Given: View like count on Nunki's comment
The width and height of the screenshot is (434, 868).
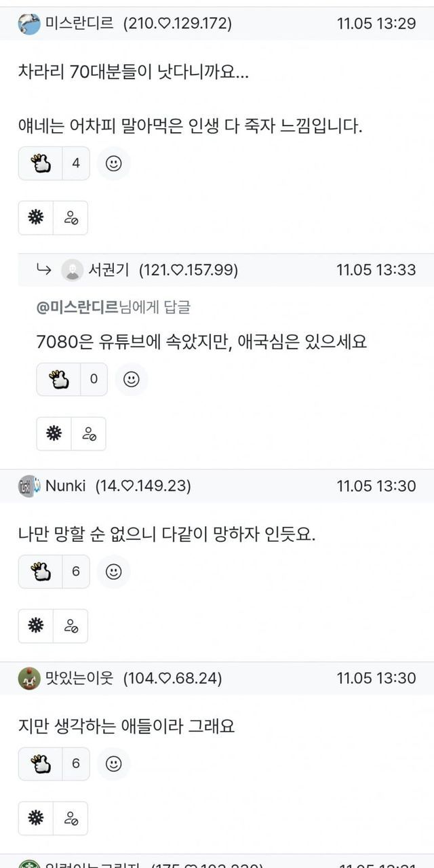Looking at the screenshot, I should pos(76,572).
